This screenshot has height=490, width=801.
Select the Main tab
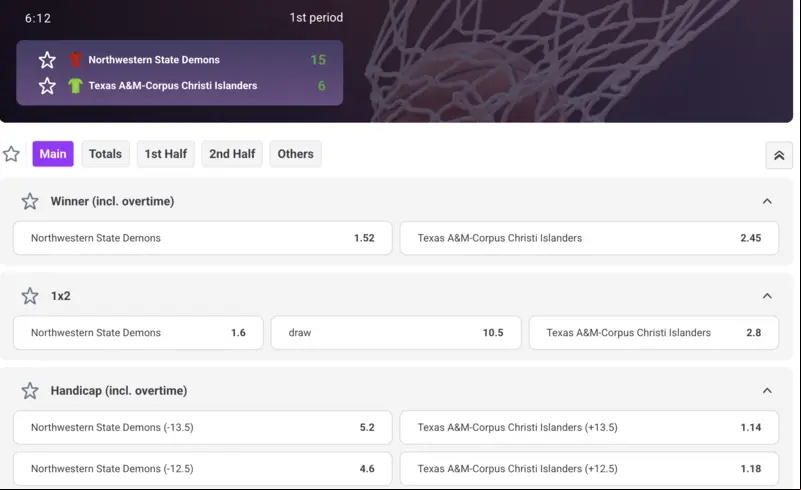pyautogui.click(x=53, y=154)
